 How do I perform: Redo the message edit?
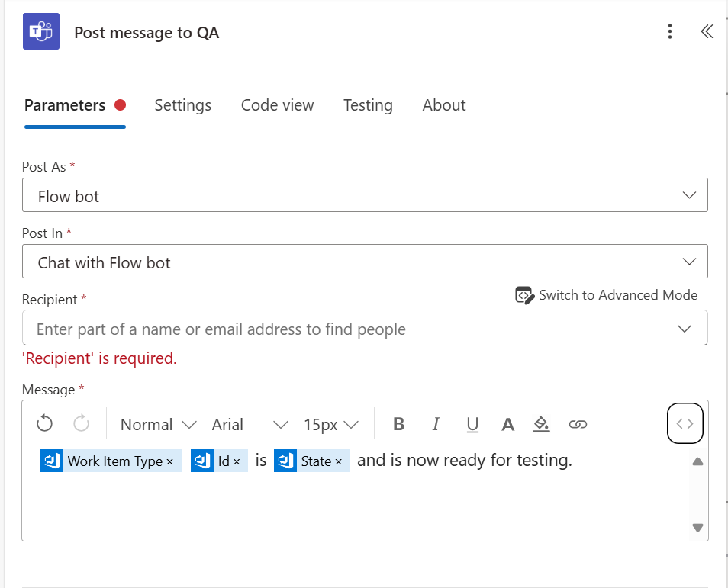coord(81,424)
